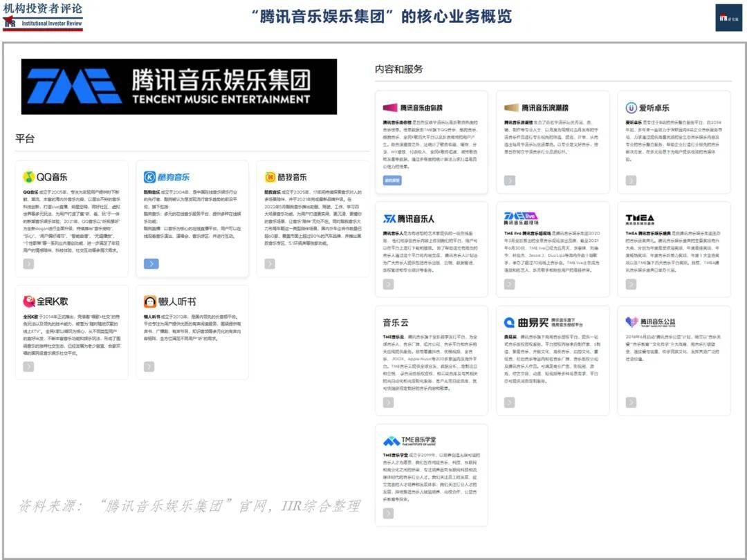747x560 pixels.
Task: Open the 酷我音乐 card arrow button
Action: (270, 263)
